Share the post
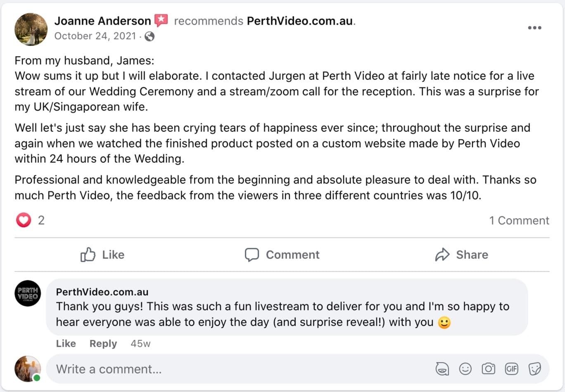This screenshot has height=392, width=565. click(x=461, y=255)
